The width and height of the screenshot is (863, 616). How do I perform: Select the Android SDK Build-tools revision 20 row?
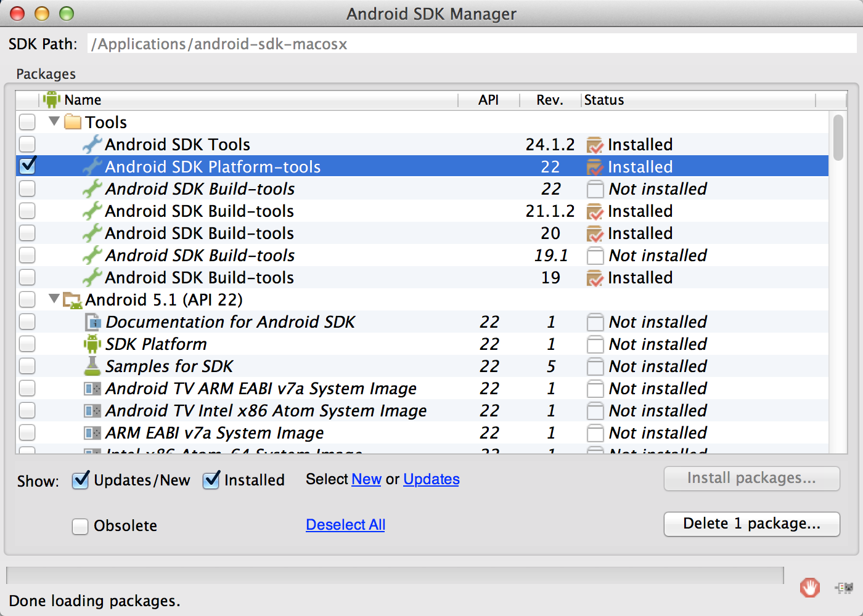422,233
